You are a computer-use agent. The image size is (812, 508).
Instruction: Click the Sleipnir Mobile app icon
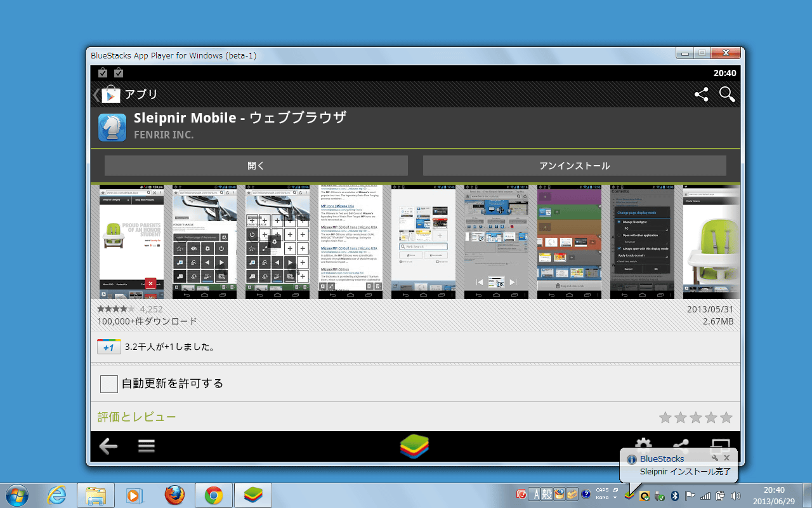tap(112, 127)
